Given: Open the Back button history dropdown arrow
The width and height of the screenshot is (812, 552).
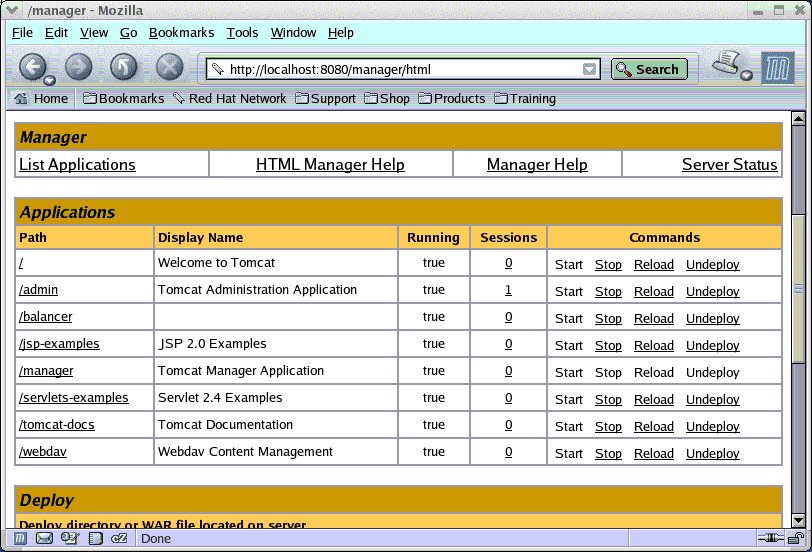Looking at the screenshot, I should pyautogui.click(x=49, y=80).
